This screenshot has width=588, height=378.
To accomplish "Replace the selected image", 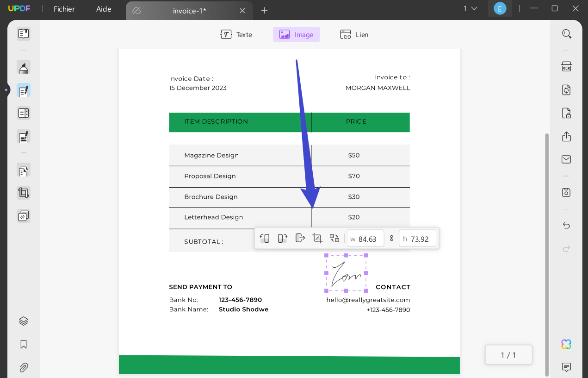I will click(334, 238).
